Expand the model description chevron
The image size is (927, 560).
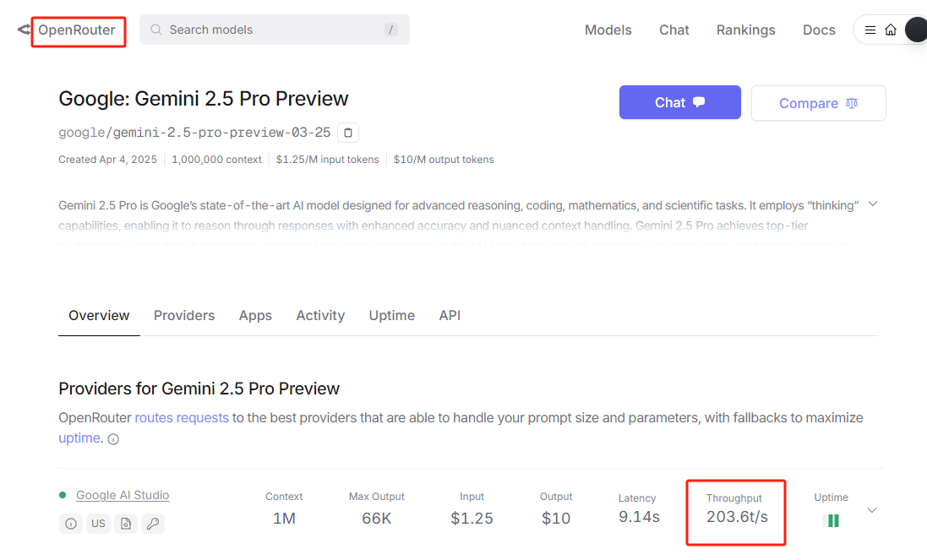tap(873, 204)
